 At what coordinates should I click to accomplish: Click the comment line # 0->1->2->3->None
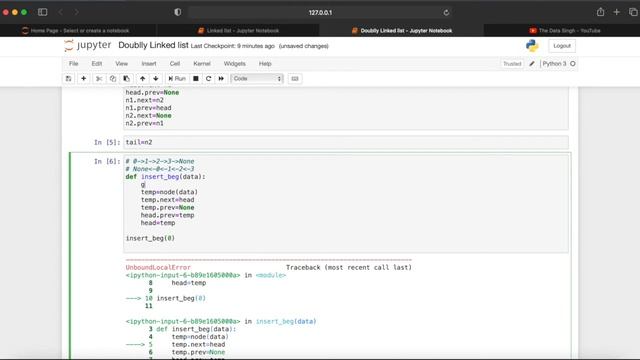click(x=160, y=162)
